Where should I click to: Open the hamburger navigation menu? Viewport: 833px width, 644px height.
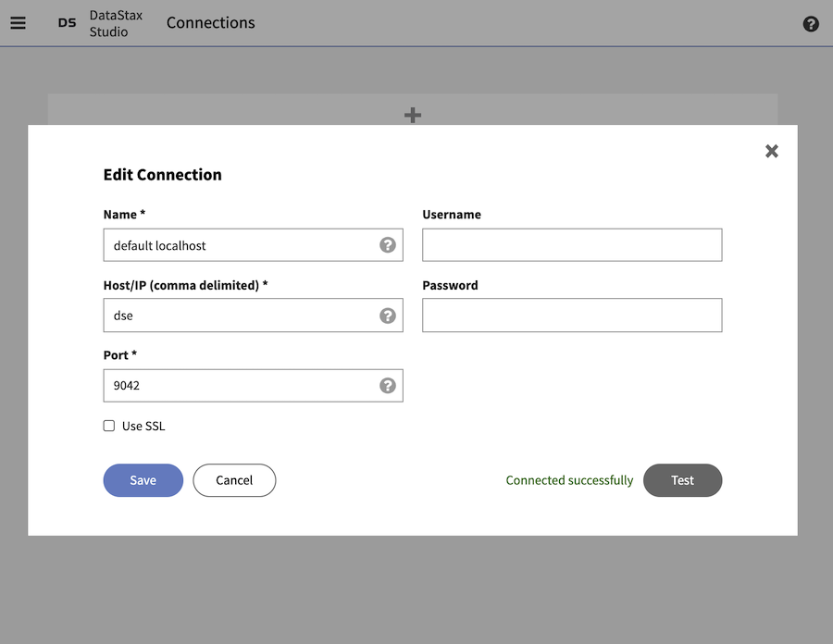[x=19, y=23]
